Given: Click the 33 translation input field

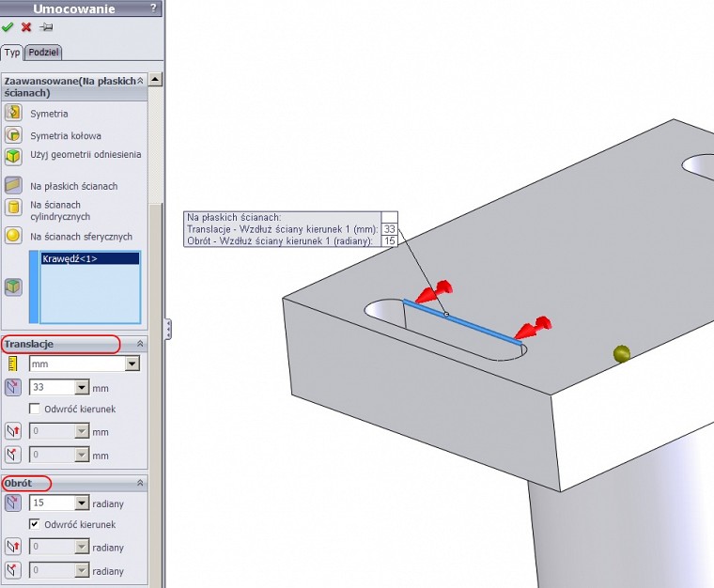Looking at the screenshot, I should click(x=53, y=387).
